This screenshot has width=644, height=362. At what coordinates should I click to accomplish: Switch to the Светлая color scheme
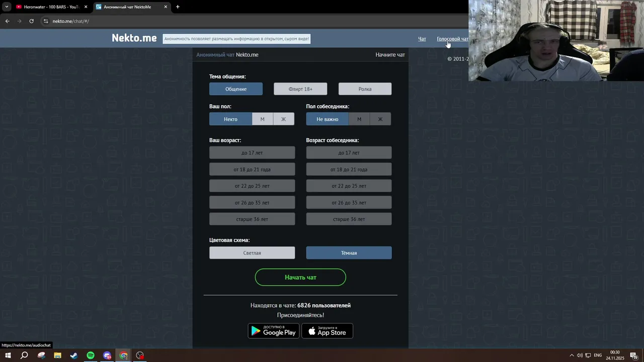[x=252, y=253]
